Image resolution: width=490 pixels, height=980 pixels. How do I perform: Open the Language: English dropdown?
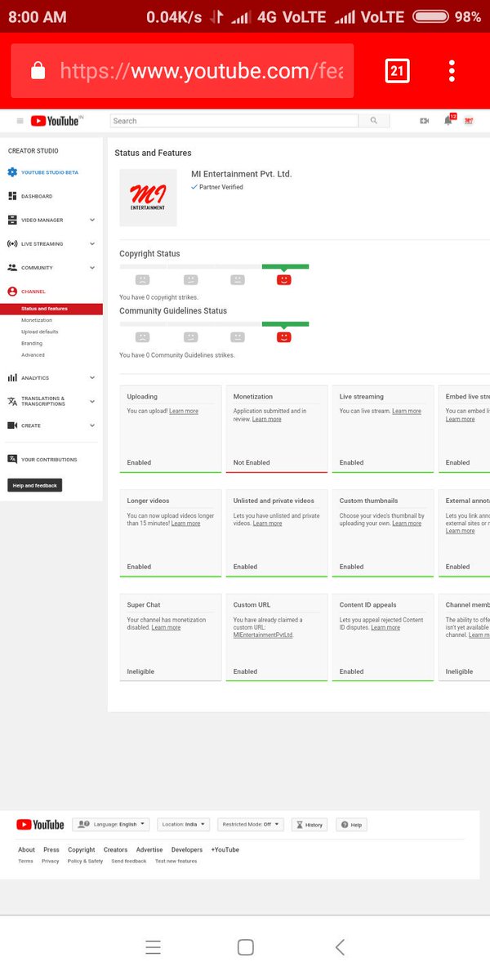[x=111, y=825]
